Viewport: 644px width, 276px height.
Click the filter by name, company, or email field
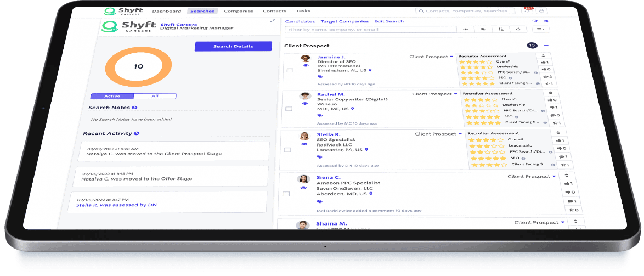tap(370, 30)
